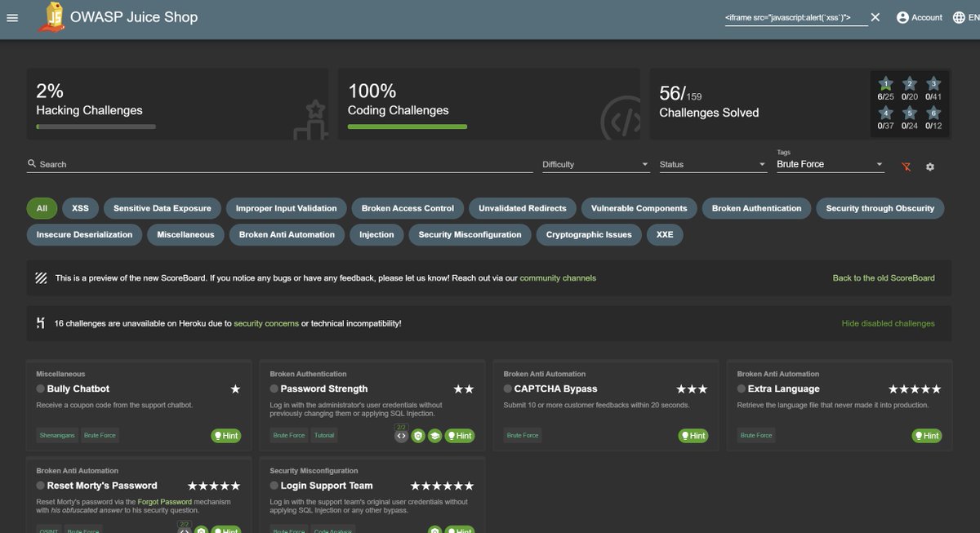Toggle the All category filter chip
980x533 pixels.
42,208
